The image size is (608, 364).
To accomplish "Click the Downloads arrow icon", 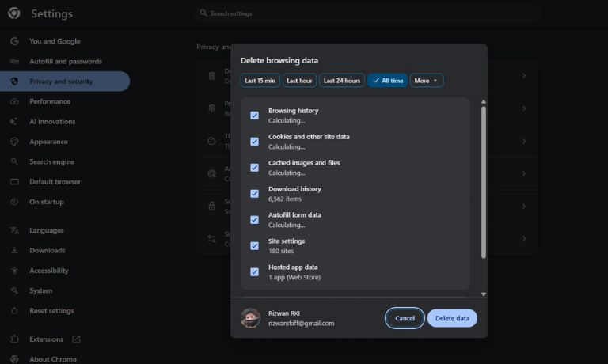I will point(14,250).
